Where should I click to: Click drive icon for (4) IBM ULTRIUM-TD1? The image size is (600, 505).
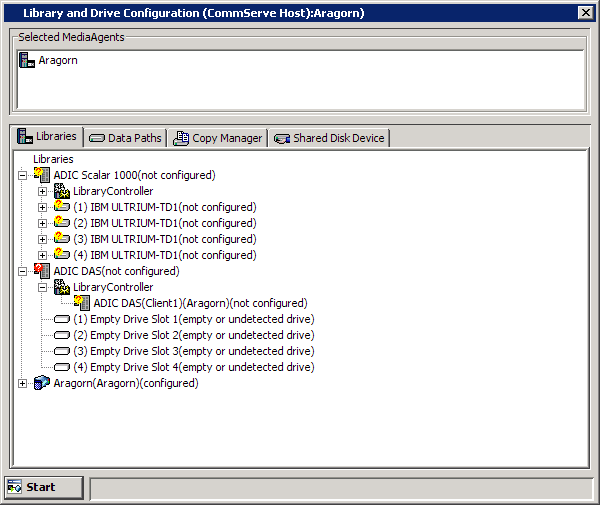pyautogui.click(x=62, y=255)
